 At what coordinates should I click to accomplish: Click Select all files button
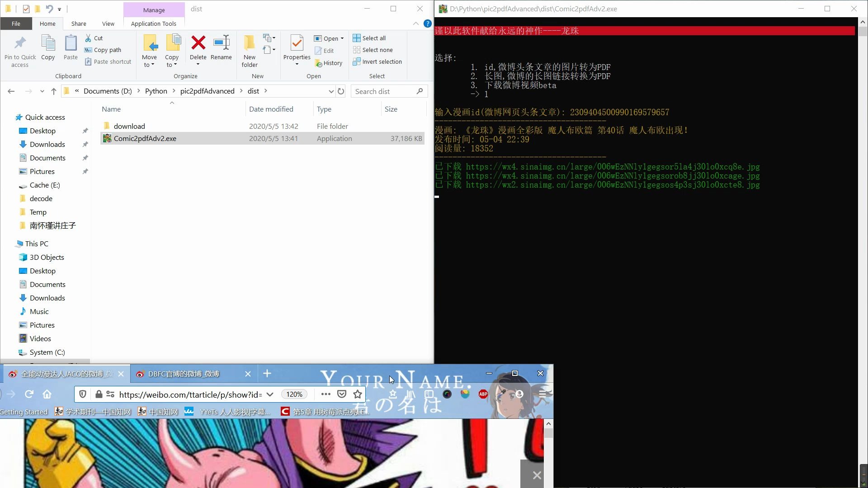point(370,38)
